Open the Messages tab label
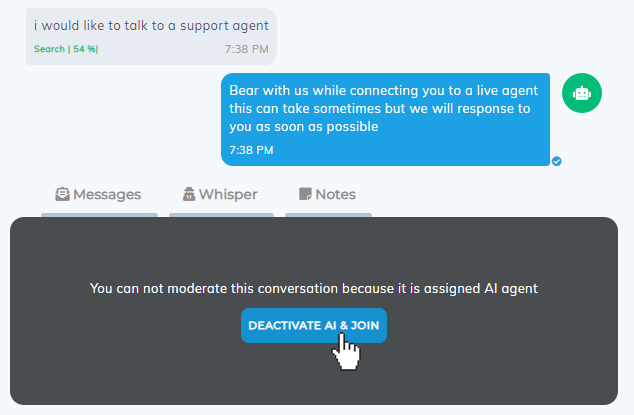This screenshot has width=634, height=415. pyautogui.click(x=107, y=195)
